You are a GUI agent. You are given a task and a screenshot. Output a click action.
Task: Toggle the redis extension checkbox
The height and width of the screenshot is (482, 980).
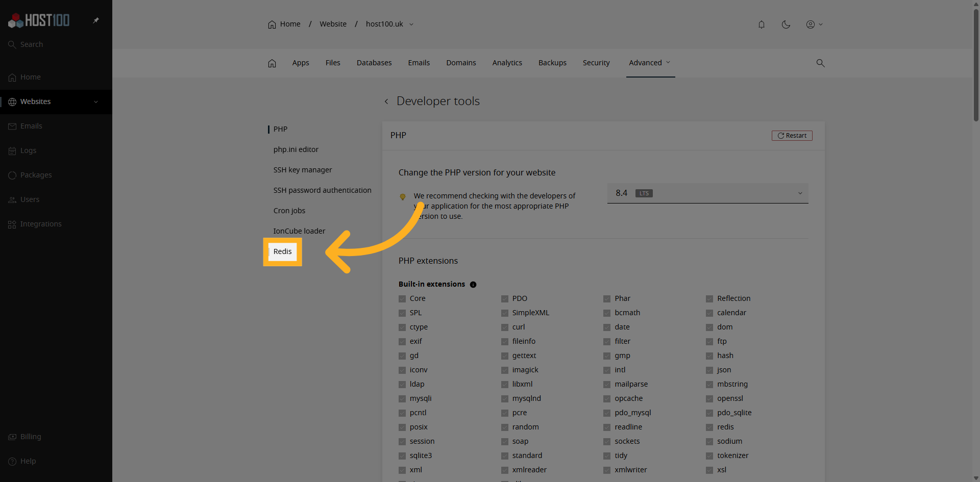(x=709, y=427)
